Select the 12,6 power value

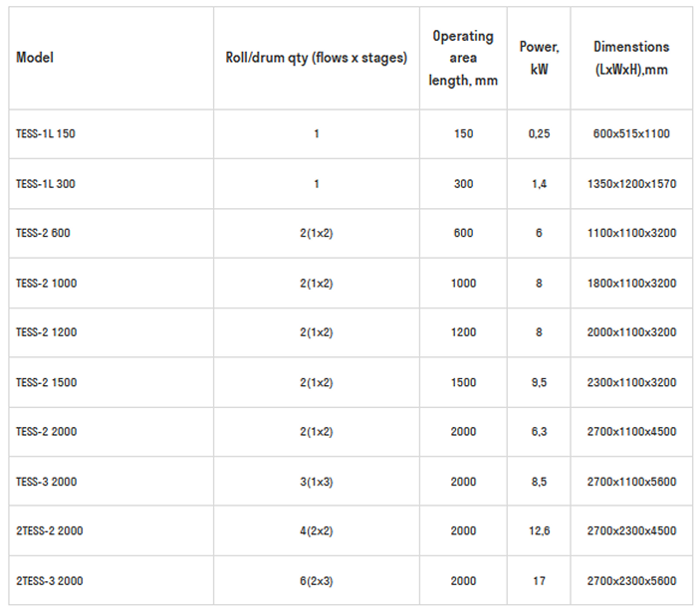tap(539, 531)
